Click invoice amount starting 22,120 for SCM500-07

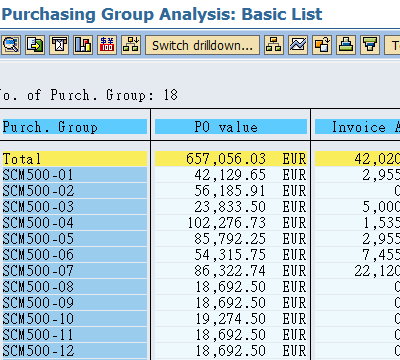click(357, 271)
